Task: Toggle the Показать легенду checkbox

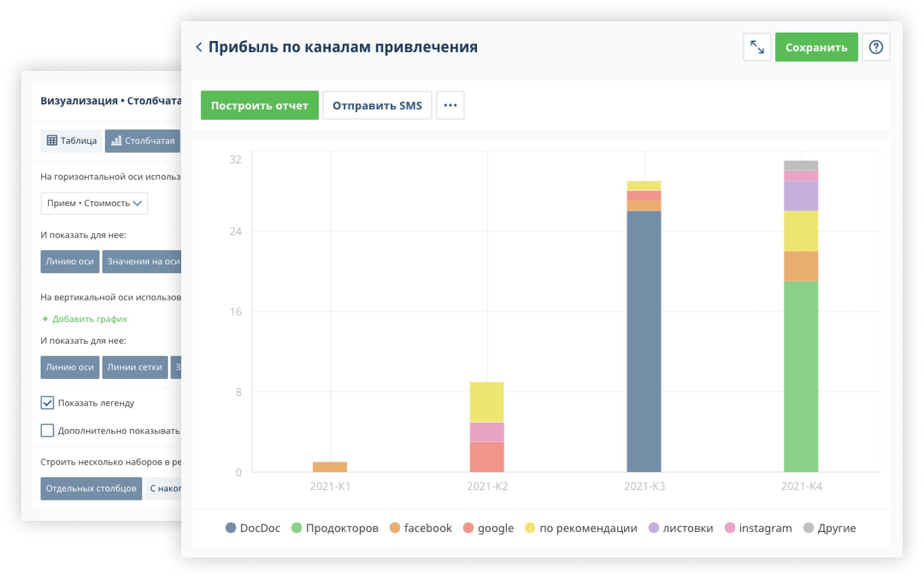Action: [47, 402]
